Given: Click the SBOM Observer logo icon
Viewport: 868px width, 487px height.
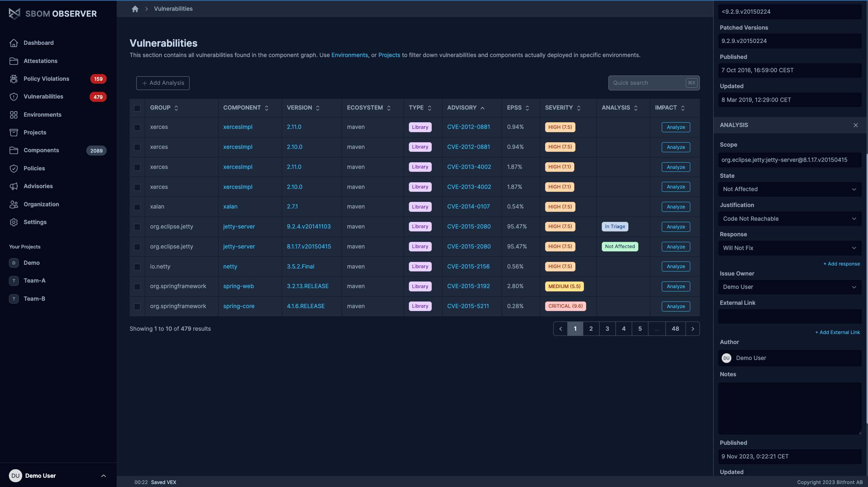Looking at the screenshot, I should (x=14, y=14).
